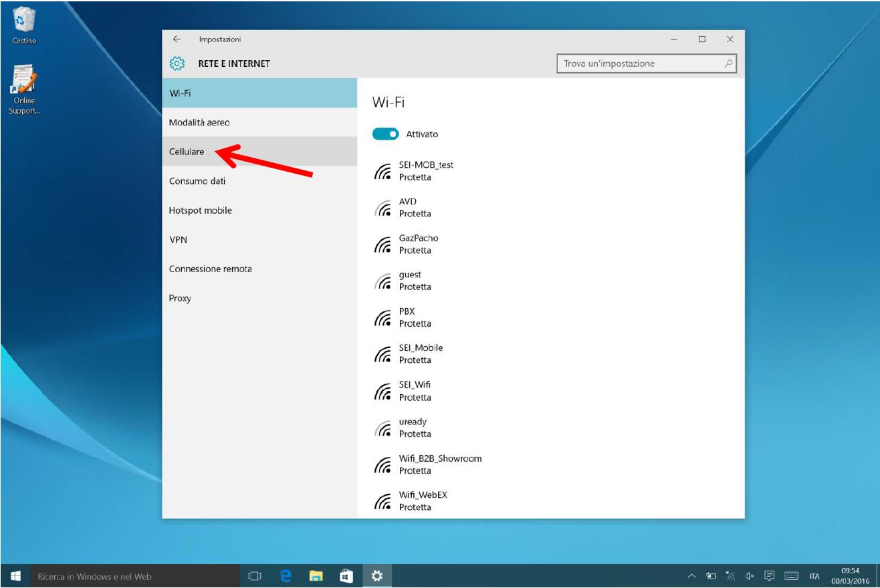Click the settings gear next to RETE E INTERNET
This screenshot has width=880, height=588.
click(177, 63)
